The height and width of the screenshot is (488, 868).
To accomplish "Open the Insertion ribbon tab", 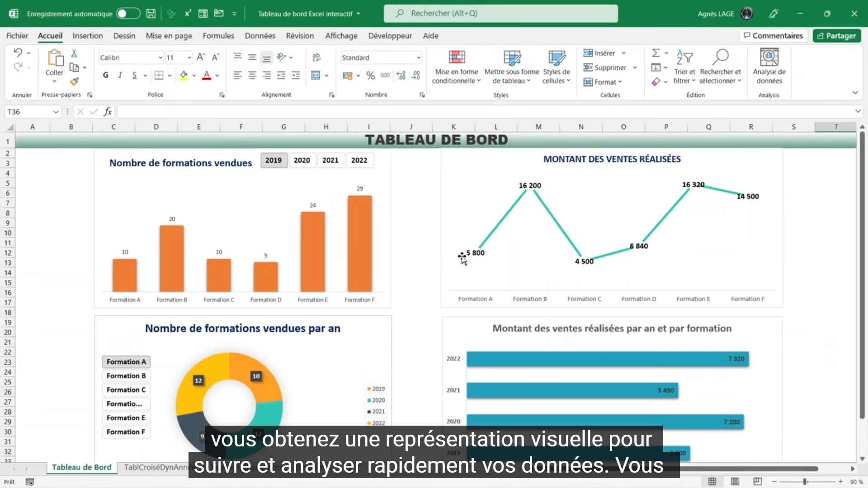I will 88,36.
